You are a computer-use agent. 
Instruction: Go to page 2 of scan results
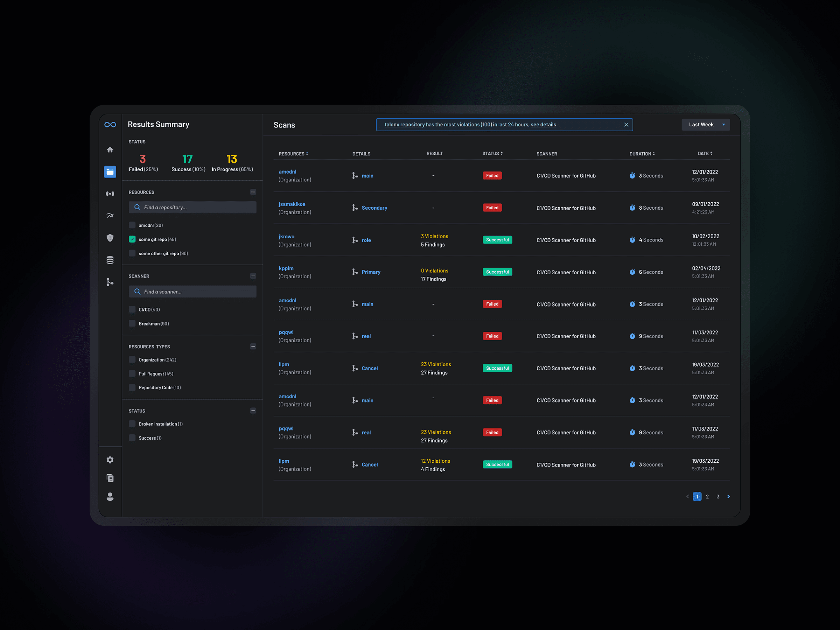tap(707, 496)
